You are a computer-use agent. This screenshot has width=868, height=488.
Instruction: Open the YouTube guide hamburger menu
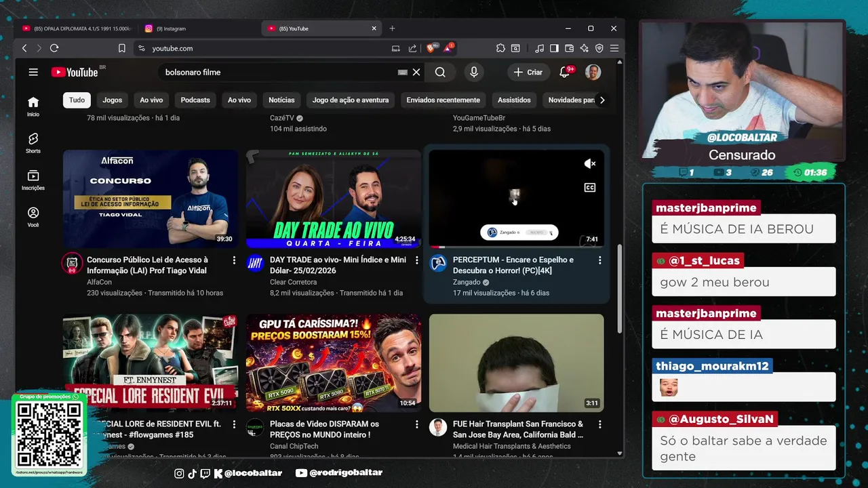33,72
